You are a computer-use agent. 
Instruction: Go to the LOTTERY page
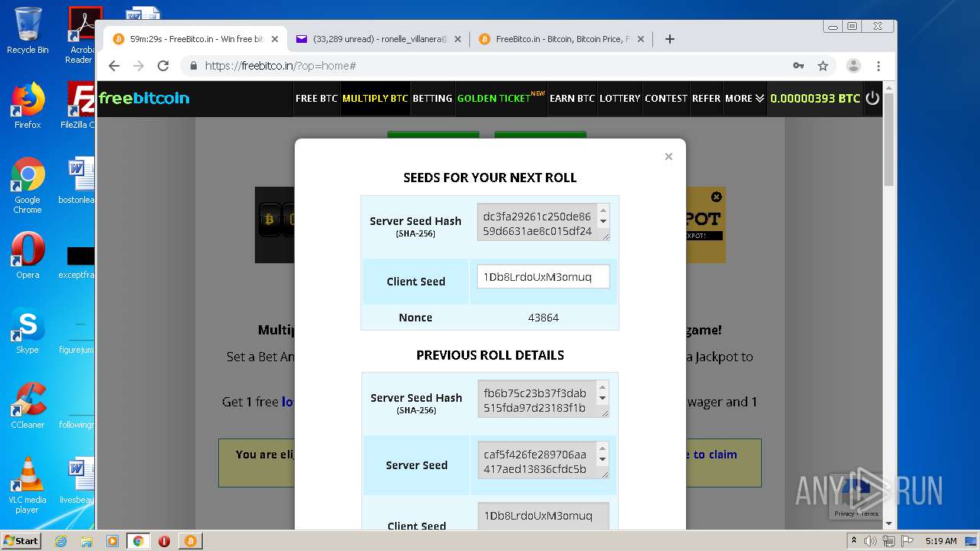tap(619, 98)
